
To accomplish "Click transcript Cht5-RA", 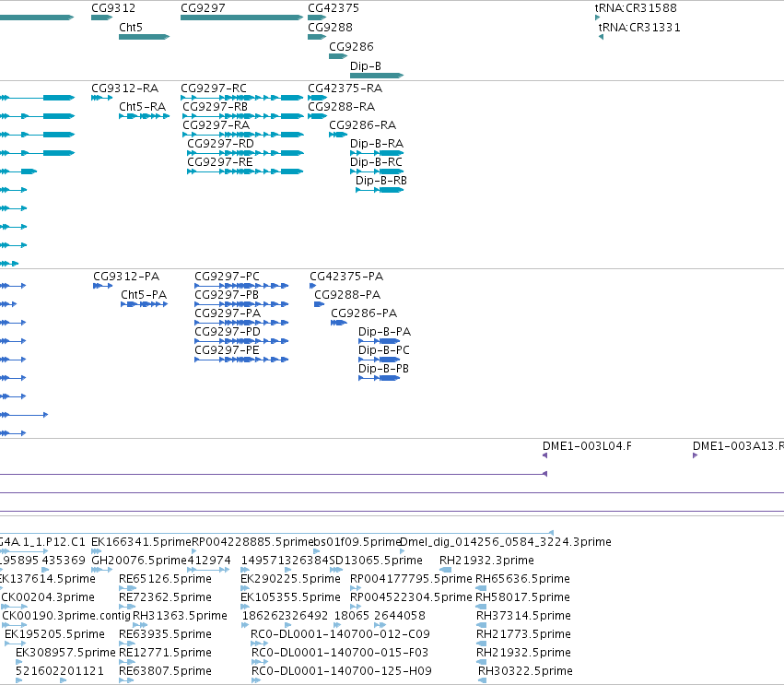I will 143,107.
